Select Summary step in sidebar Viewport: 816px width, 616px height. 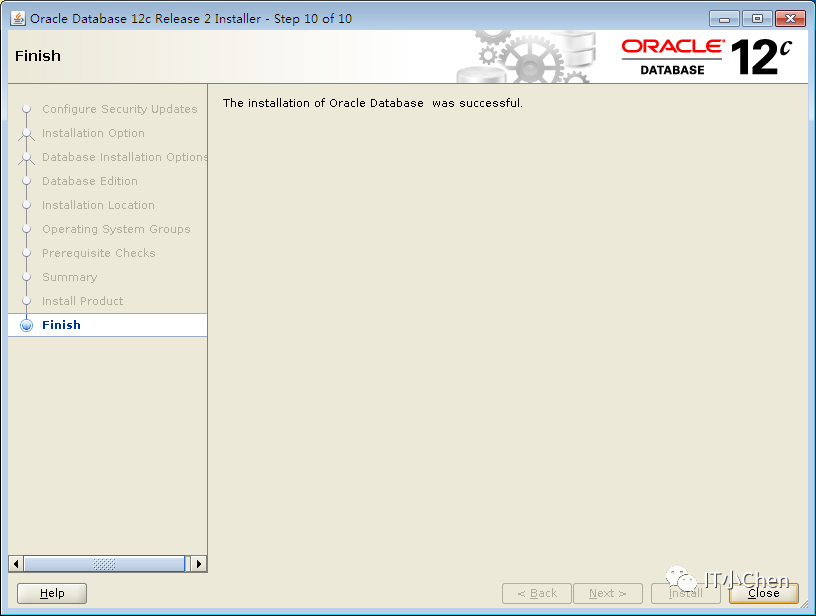(70, 277)
